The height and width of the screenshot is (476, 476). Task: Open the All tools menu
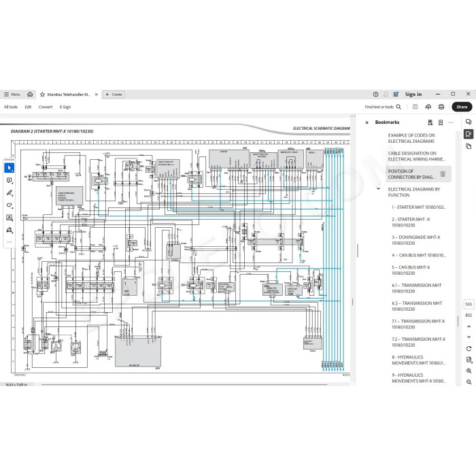tap(11, 107)
